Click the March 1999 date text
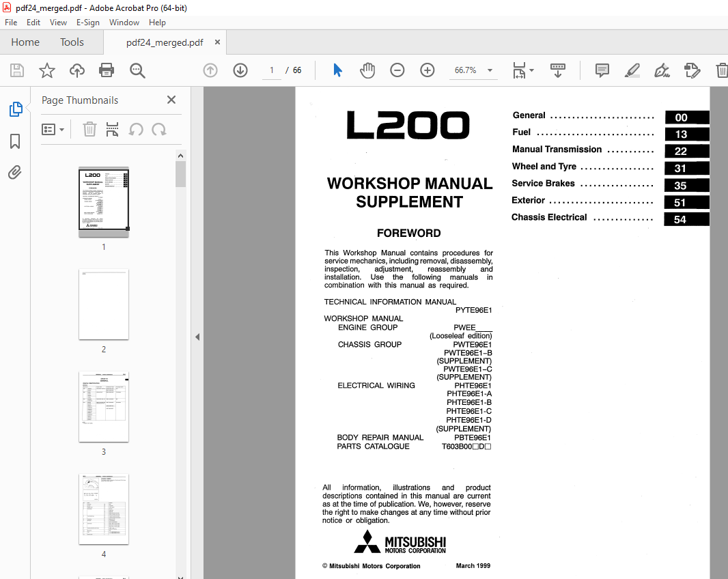 point(473,565)
